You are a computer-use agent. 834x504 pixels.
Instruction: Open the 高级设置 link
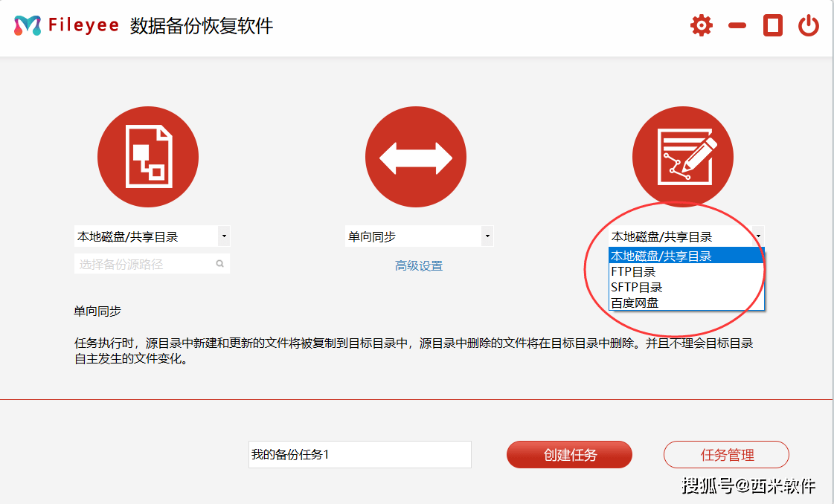point(419,266)
